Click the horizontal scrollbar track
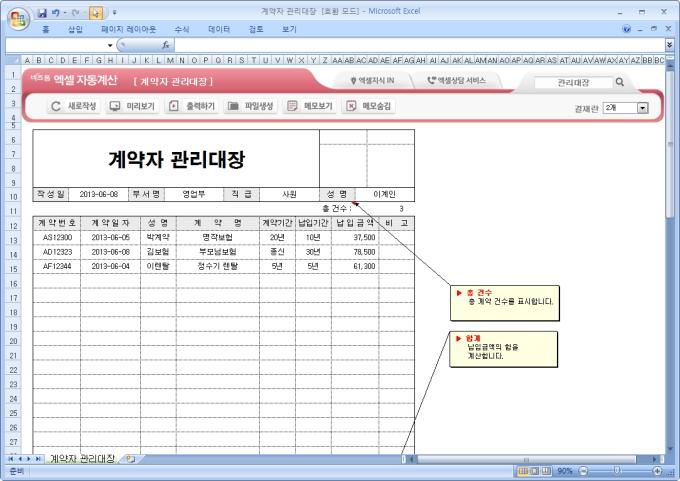 pos(526,459)
